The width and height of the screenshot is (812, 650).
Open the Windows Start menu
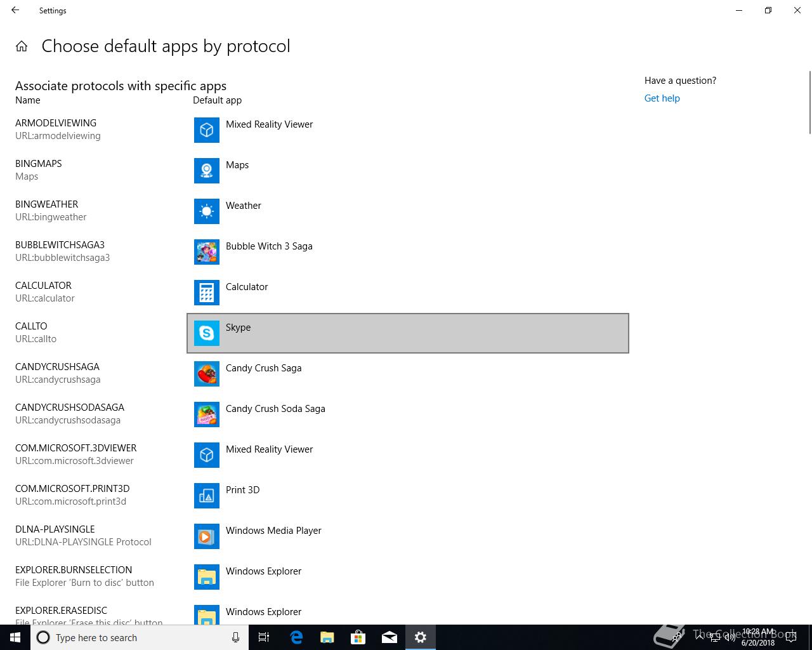(x=15, y=637)
